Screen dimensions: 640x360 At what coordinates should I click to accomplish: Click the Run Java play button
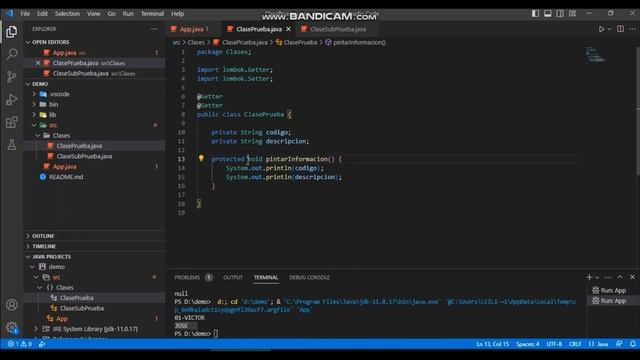click(x=601, y=29)
